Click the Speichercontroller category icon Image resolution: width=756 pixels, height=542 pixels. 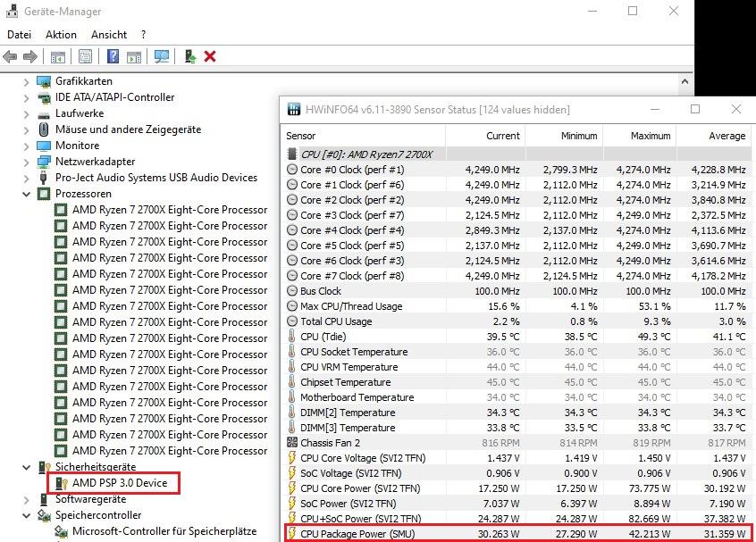coord(44,515)
